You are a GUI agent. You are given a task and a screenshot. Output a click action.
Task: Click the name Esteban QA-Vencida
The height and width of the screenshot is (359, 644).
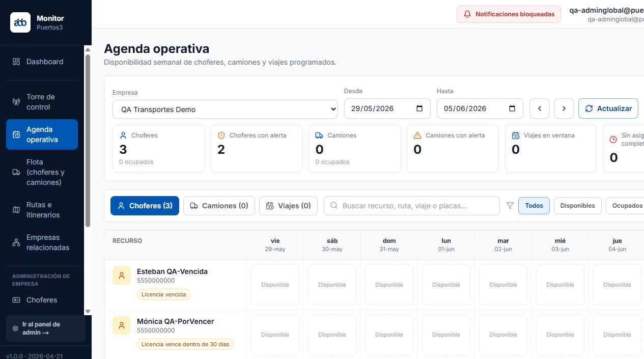[x=172, y=271]
